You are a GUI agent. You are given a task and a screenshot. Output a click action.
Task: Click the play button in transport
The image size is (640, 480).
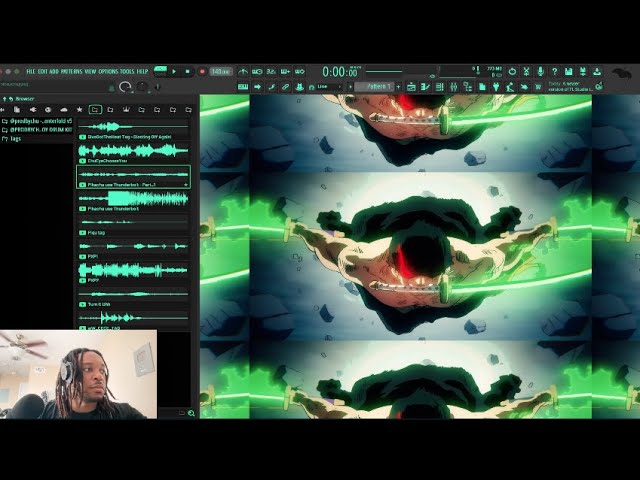coord(174,72)
